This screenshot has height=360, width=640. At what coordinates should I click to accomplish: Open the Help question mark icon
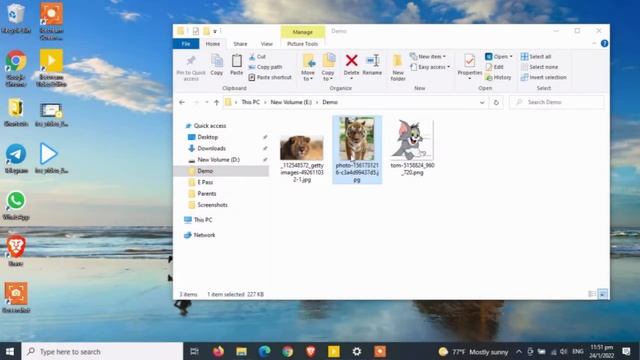point(604,44)
